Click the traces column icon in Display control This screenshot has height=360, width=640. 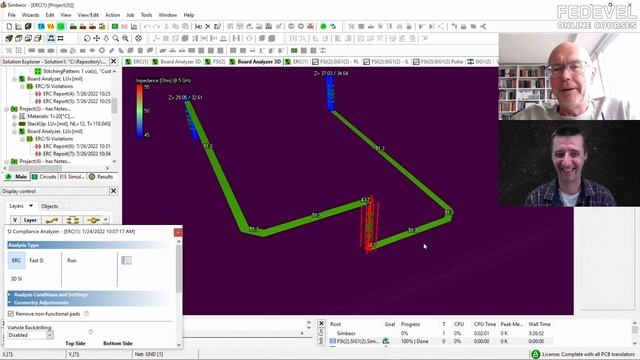[x=52, y=220]
